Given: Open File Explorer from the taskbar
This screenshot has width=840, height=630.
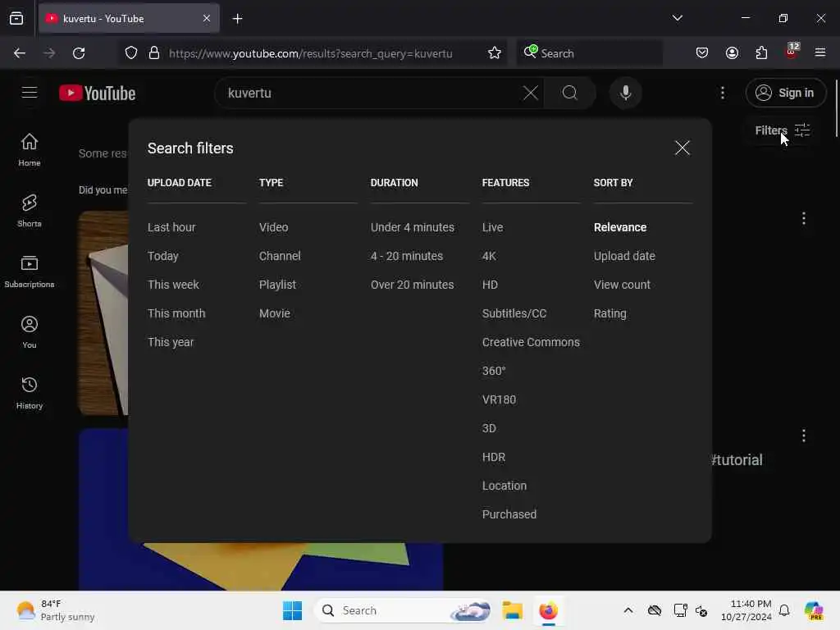Looking at the screenshot, I should tap(512, 610).
